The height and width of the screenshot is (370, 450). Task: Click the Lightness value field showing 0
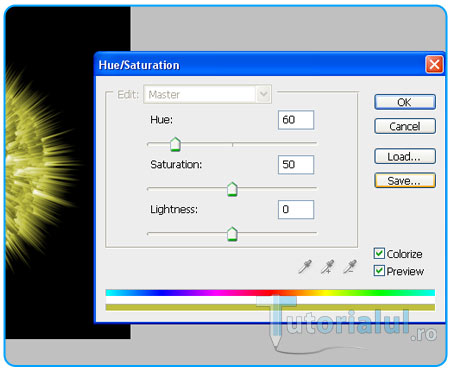296,209
